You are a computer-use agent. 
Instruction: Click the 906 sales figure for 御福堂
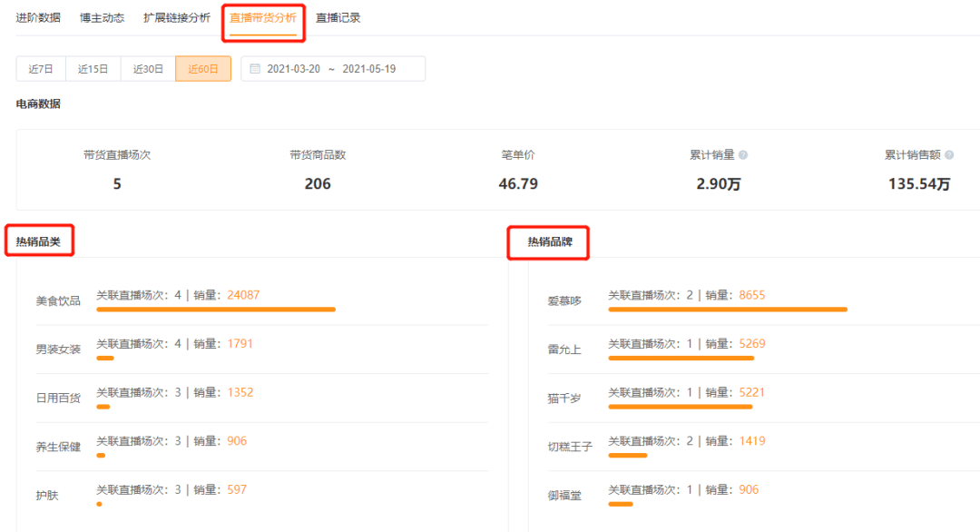(748, 489)
